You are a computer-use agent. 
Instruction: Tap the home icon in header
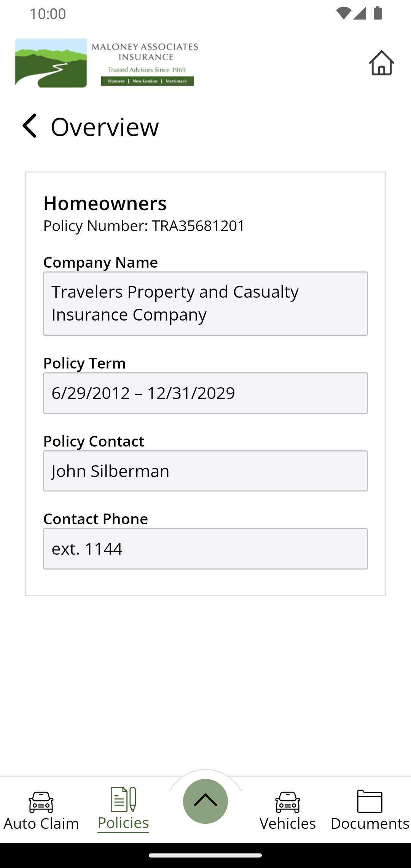(x=381, y=63)
